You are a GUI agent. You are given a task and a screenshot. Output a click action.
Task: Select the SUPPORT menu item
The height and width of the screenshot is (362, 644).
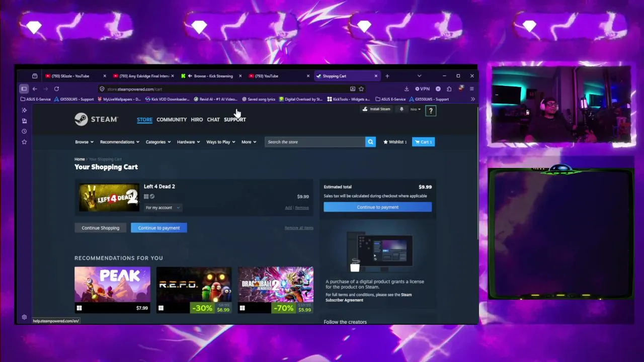point(235,120)
